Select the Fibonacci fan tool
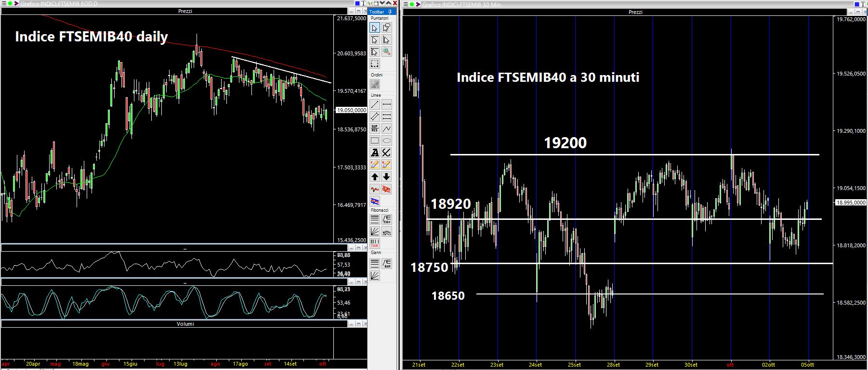868x370 pixels. point(375,231)
